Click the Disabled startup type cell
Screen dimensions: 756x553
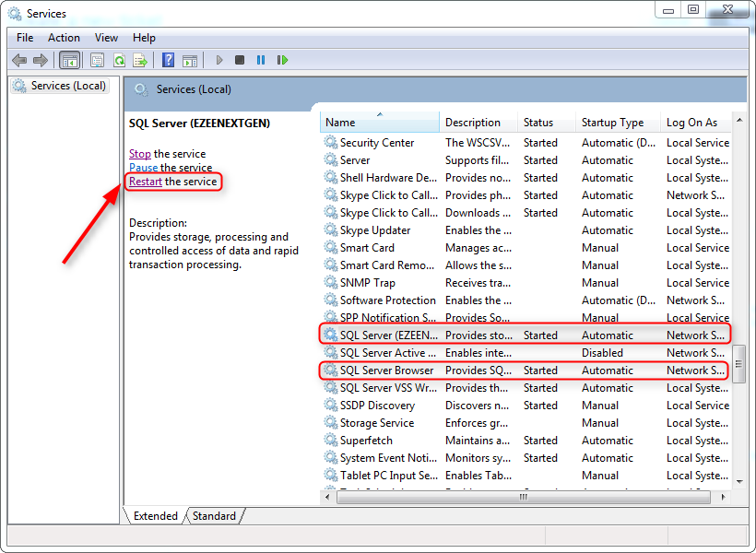point(602,352)
